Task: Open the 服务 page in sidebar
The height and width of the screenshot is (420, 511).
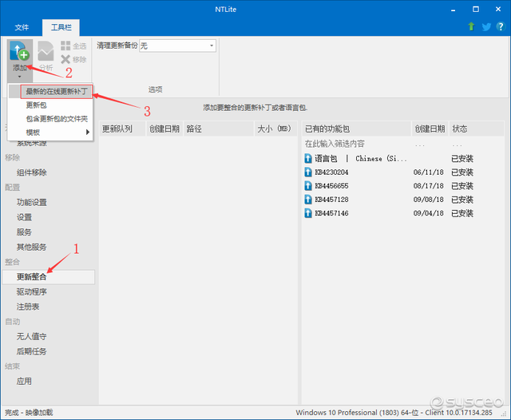Action: tap(24, 232)
